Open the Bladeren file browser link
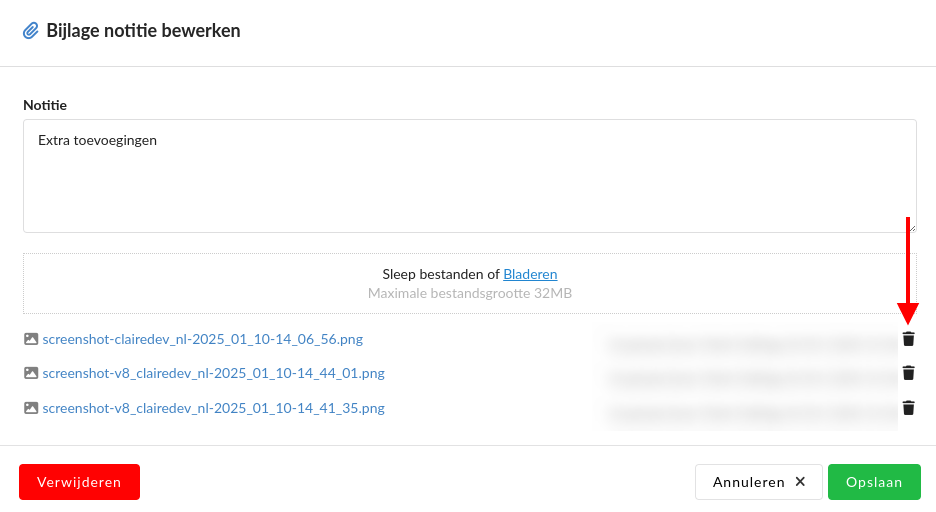This screenshot has width=936, height=512. tap(530, 274)
